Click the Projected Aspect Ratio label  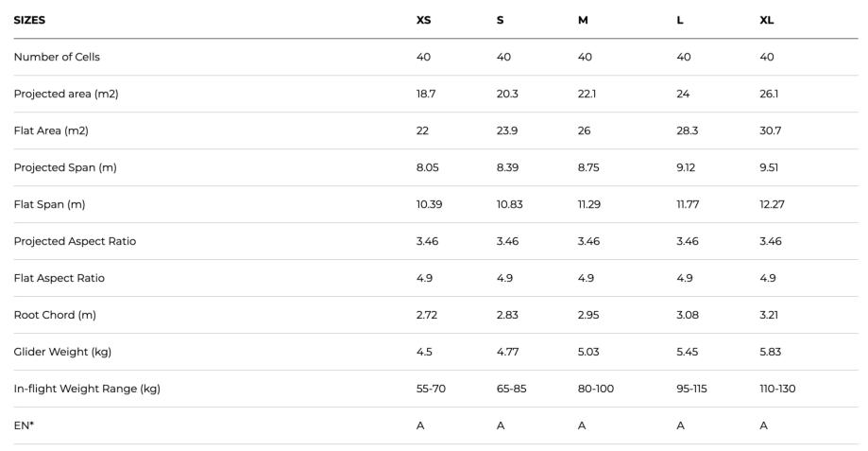point(75,241)
